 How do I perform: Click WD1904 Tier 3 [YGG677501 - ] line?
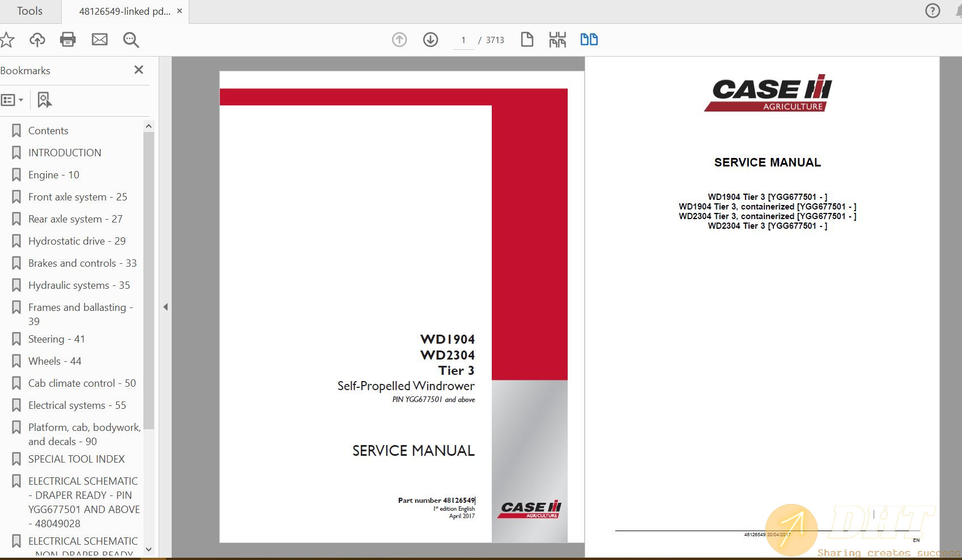tap(767, 197)
